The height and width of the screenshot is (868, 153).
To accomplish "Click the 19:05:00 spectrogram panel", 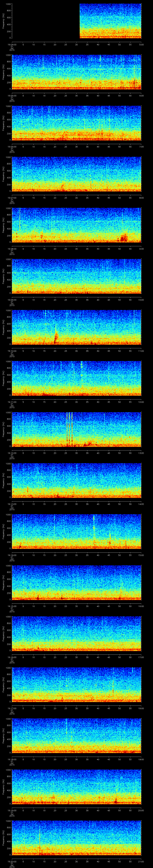I will click(x=76, y=72).
